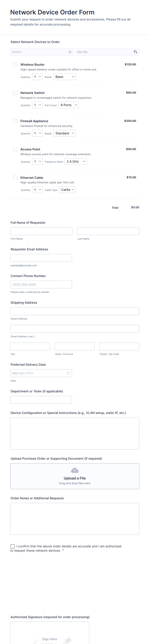Click the Search devices input box
Viewport: 148px width, 644px height.
click(39, 52)
